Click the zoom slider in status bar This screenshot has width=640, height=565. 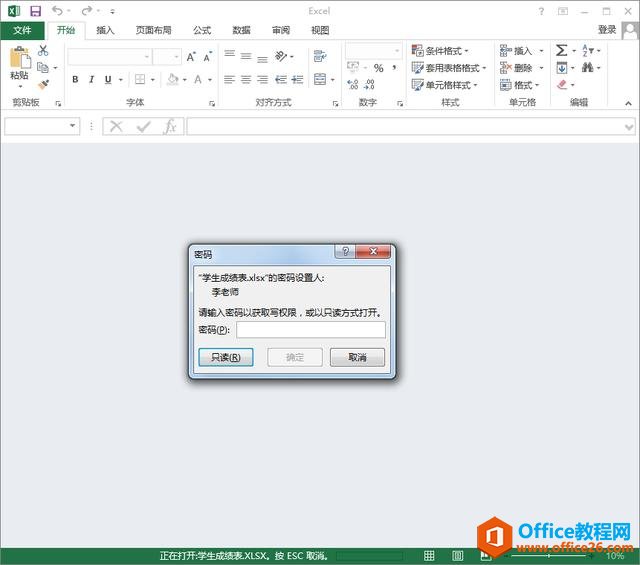click(555, 555)
